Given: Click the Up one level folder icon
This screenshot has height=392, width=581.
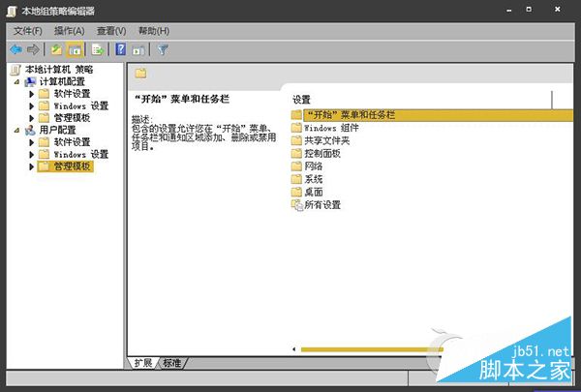Looking at the screenshot, I should (x=56, y=49).
